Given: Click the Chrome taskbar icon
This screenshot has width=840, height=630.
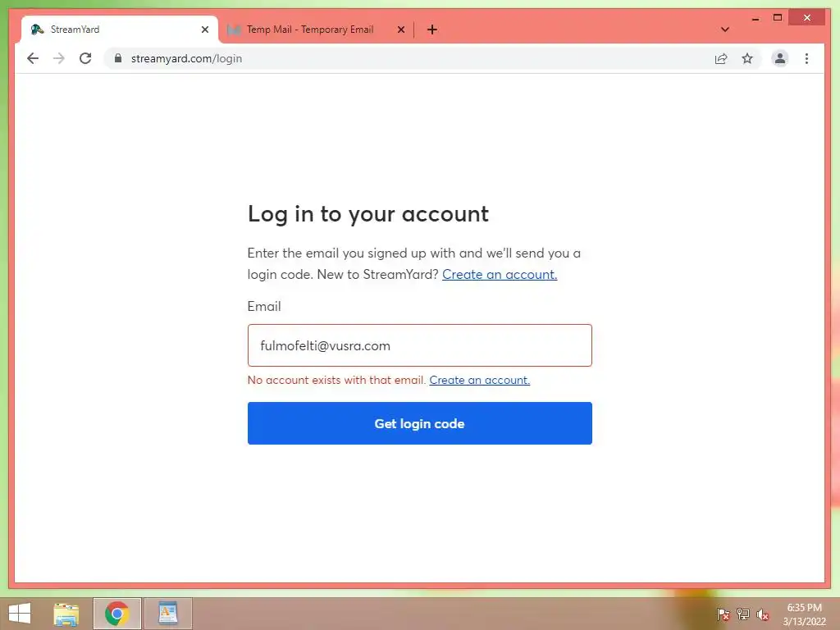Looking at the screenshot, I should tap(116, 614).
